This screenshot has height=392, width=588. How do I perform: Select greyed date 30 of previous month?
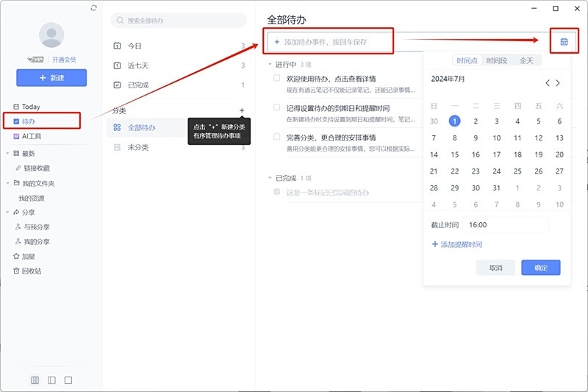coord(434,121)
